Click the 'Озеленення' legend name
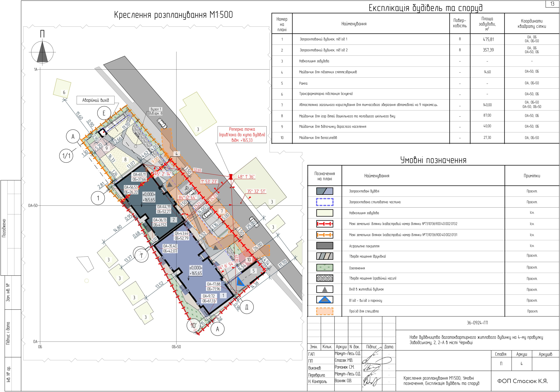 [357, 268]
